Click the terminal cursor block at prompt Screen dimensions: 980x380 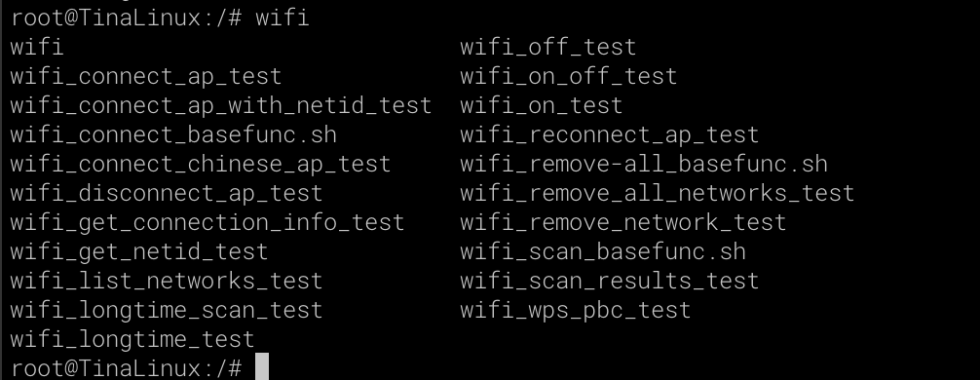(x=262, y=367)
